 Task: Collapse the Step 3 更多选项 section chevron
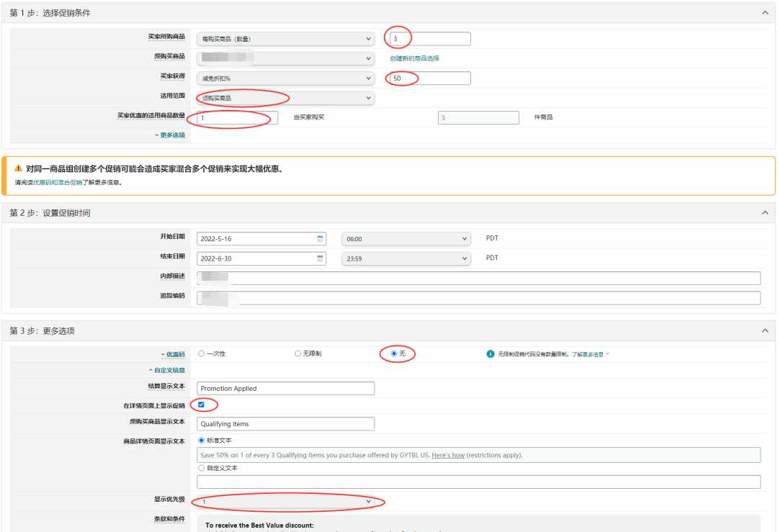(x=764, y=330)
